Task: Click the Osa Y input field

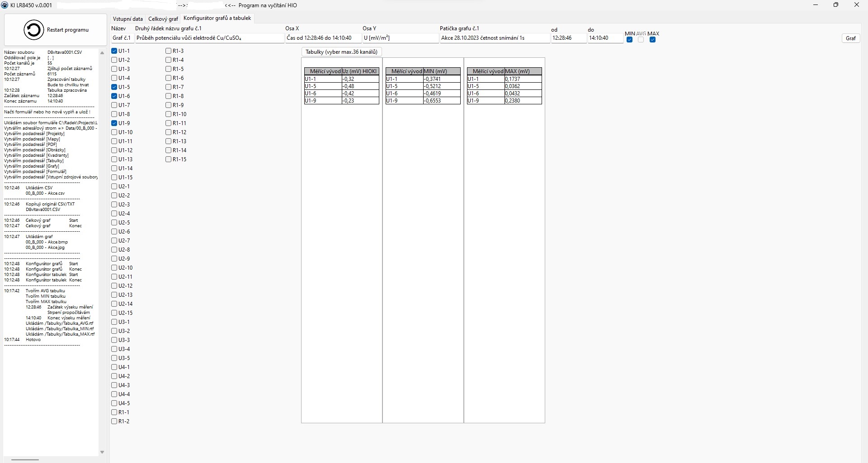Action: coord(400,38)
